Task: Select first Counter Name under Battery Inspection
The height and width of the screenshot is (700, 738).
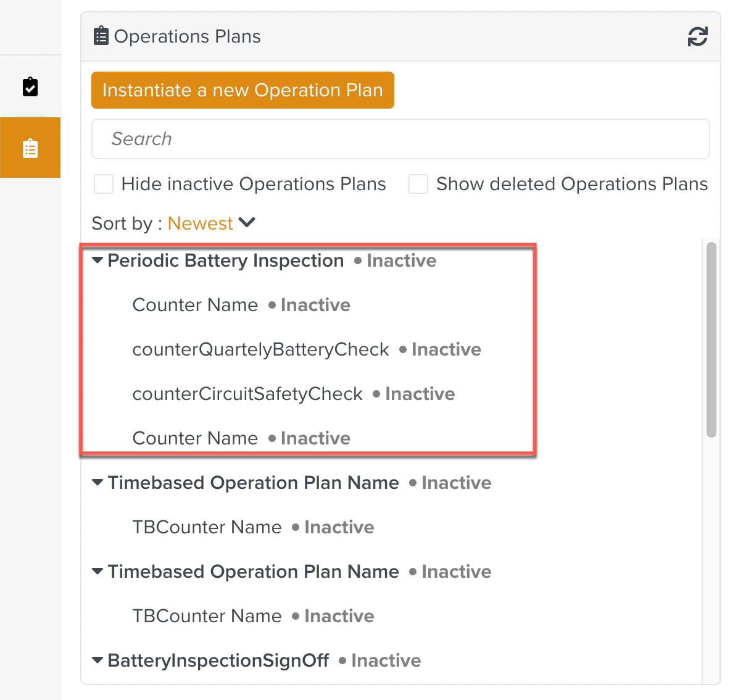Action: click(195, 305)
